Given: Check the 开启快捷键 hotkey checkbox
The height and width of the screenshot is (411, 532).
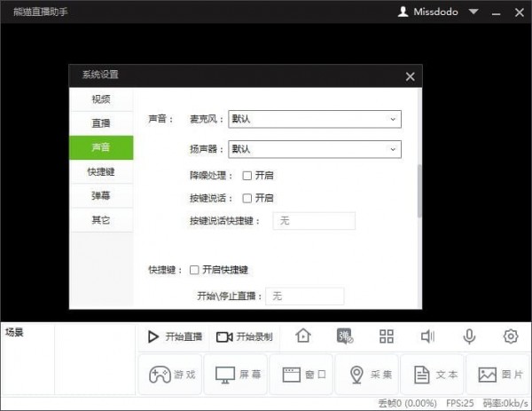Looking at the screenshot, I should coord(194,269).
